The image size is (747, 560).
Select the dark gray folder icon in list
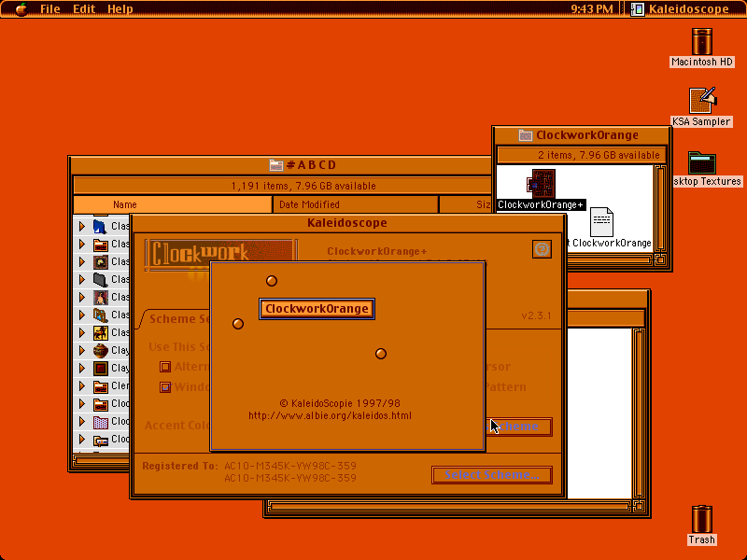pos(100,279)
